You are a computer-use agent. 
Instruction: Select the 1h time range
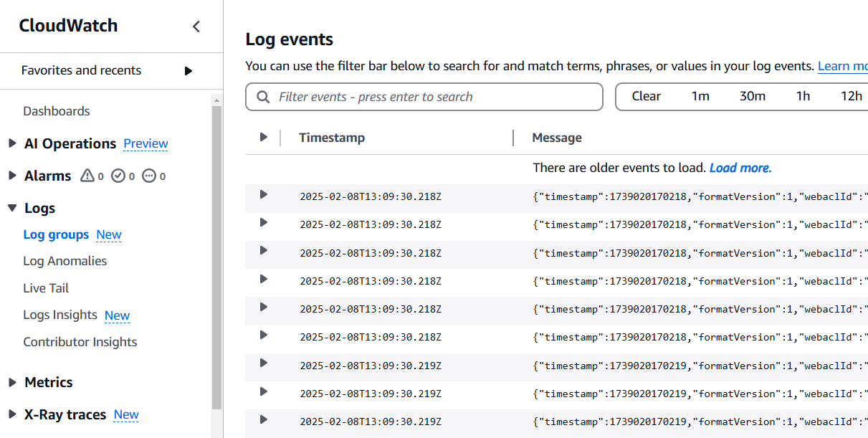pos(803,96)
